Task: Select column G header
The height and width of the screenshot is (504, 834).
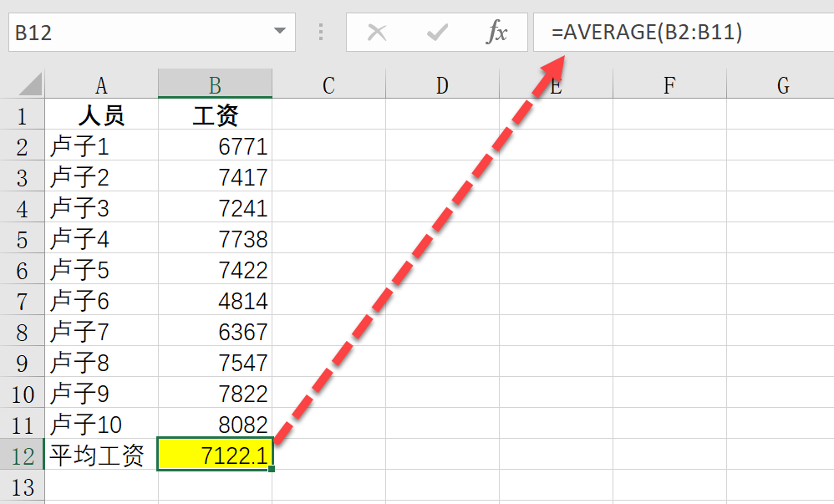Action: point(782,84)
